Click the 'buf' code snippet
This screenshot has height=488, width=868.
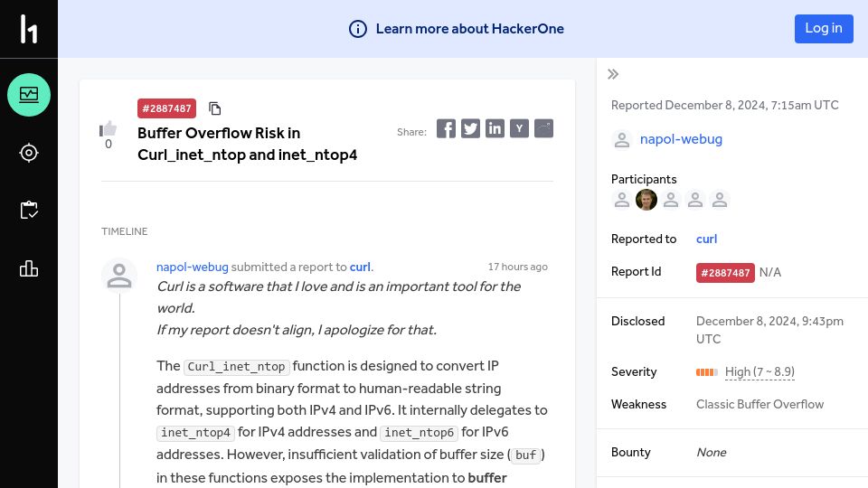pos(525,455)
